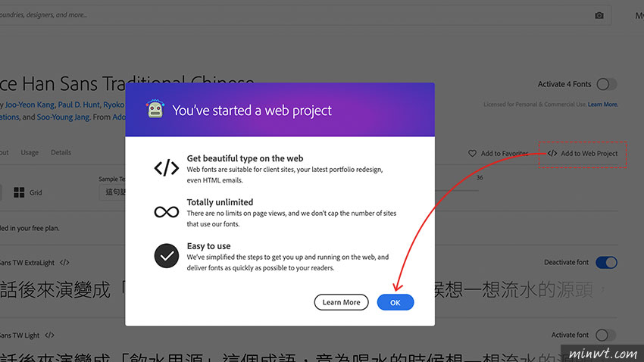Select the Grid view icon
644x362 pixels.
pyautogui.click(x=19, y=192)
